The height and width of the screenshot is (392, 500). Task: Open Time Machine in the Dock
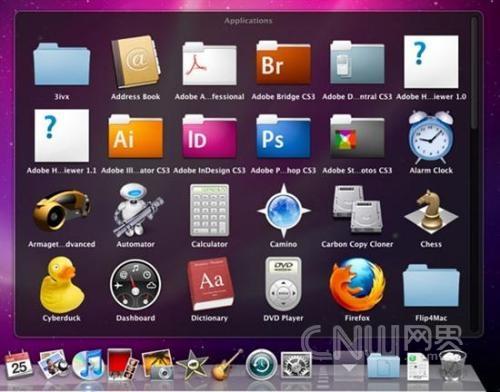(261, 365)
